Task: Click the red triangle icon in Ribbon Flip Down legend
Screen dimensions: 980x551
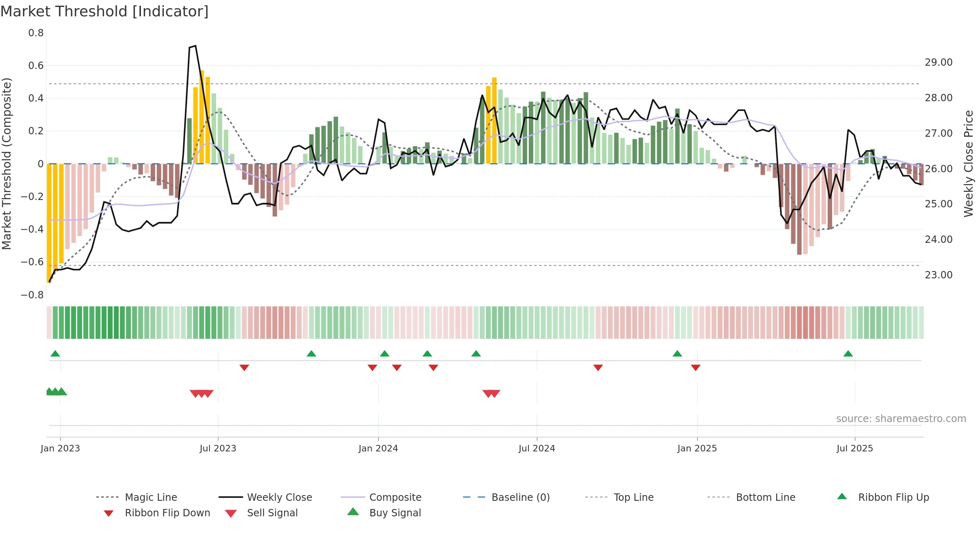Action: (109, 513)
